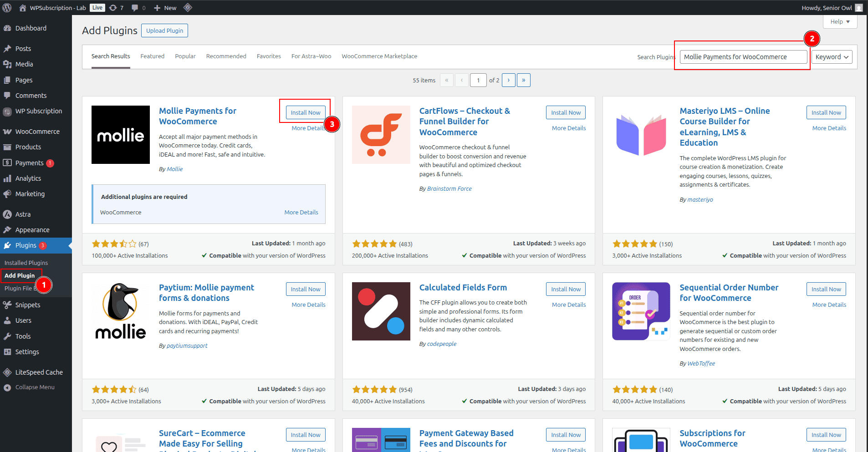
Task: Expand the Help panel
Action: (x=840, y=22)
